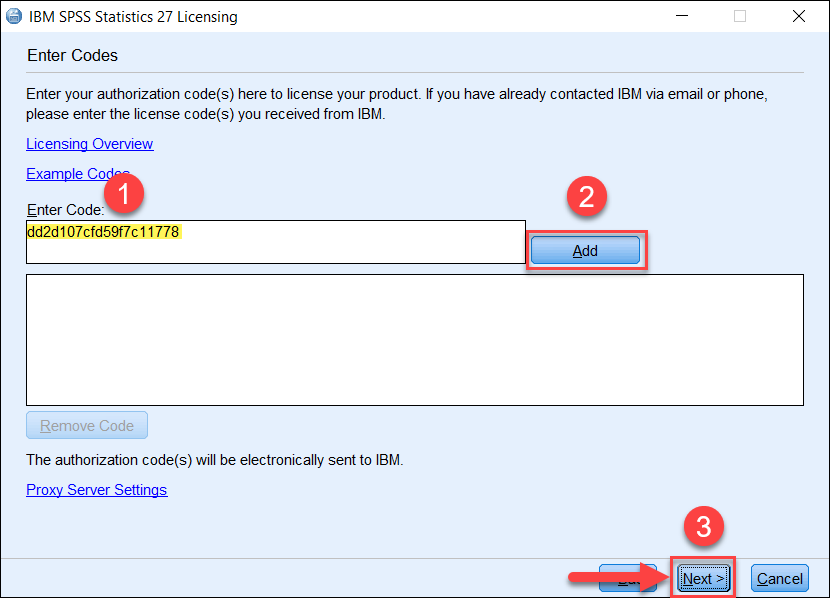Click the SPSS app icon in the title bar
This screenshot has height=598, width=830.
(x=14, y=16)
